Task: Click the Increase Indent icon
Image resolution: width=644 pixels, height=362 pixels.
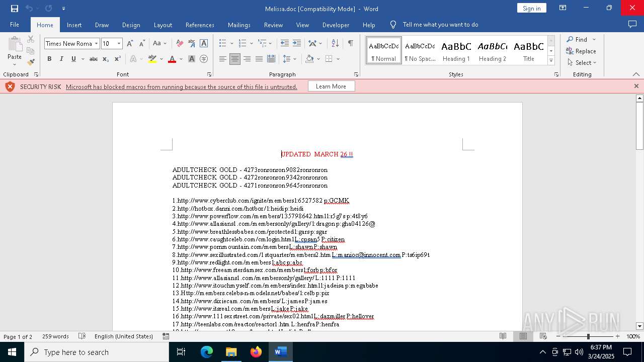Action: (x=297, y=44)
